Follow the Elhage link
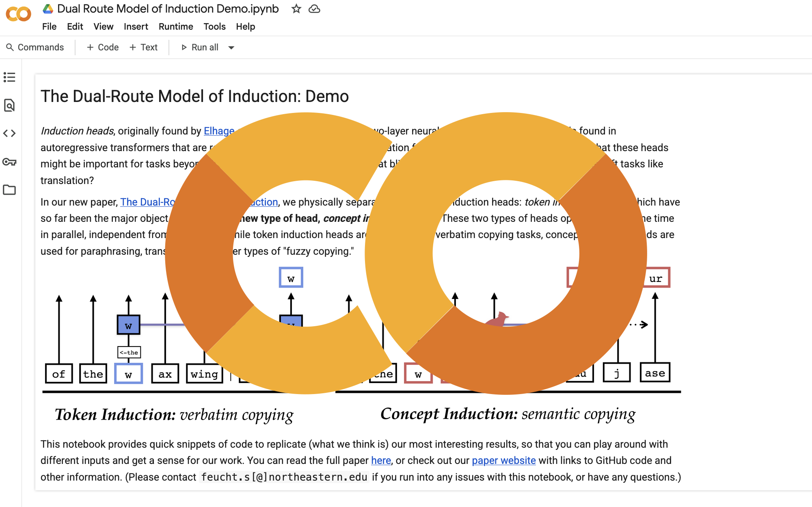This screenshot has width=812, height=507. [219, 131]
